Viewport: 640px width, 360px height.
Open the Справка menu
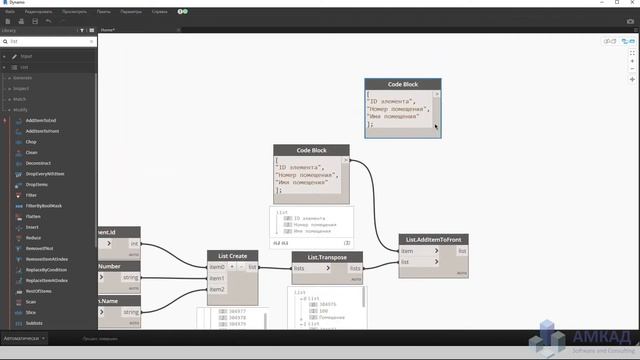[160, 12]
